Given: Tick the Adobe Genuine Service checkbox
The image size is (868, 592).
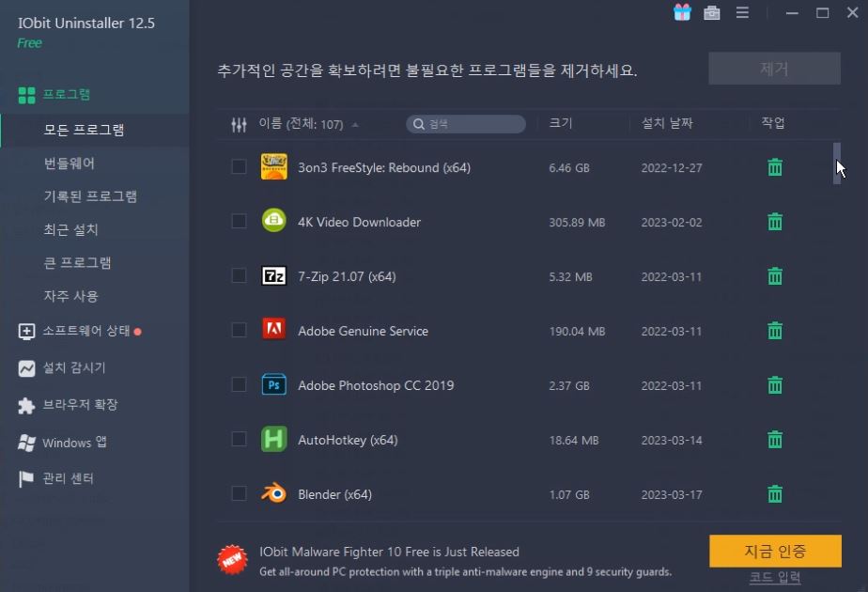Looking at the screenshot, I should coord(239,330).
